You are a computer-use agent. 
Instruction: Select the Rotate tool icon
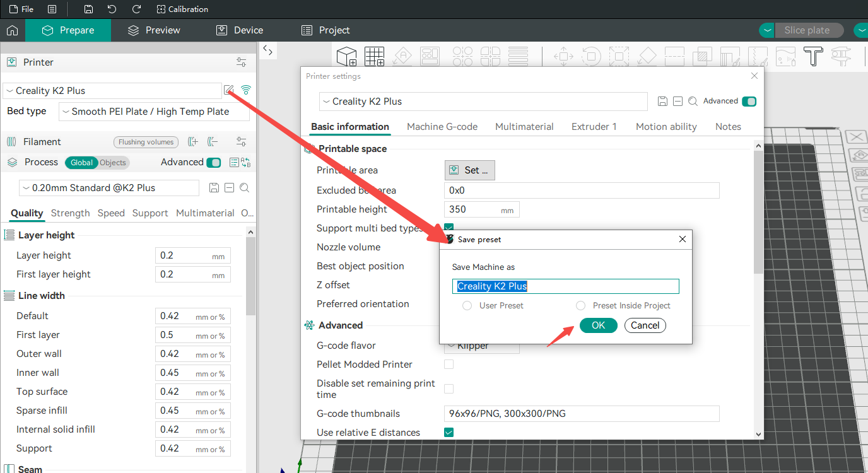pos(591,55)
